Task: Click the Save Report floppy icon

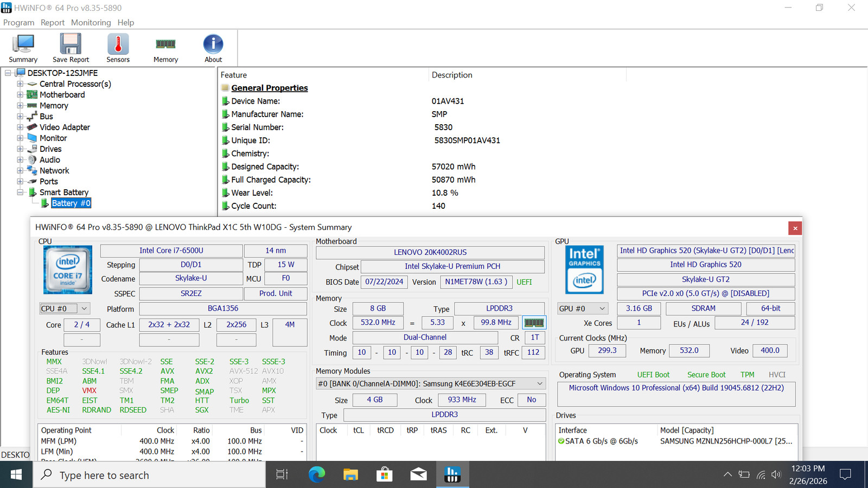Action: 71,48
